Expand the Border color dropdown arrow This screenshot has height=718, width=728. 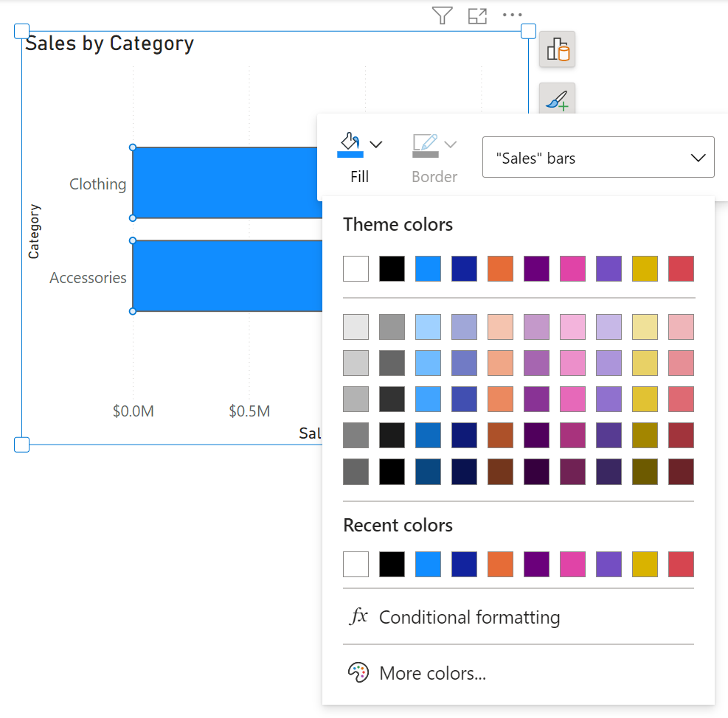click(x=451, y=144)
